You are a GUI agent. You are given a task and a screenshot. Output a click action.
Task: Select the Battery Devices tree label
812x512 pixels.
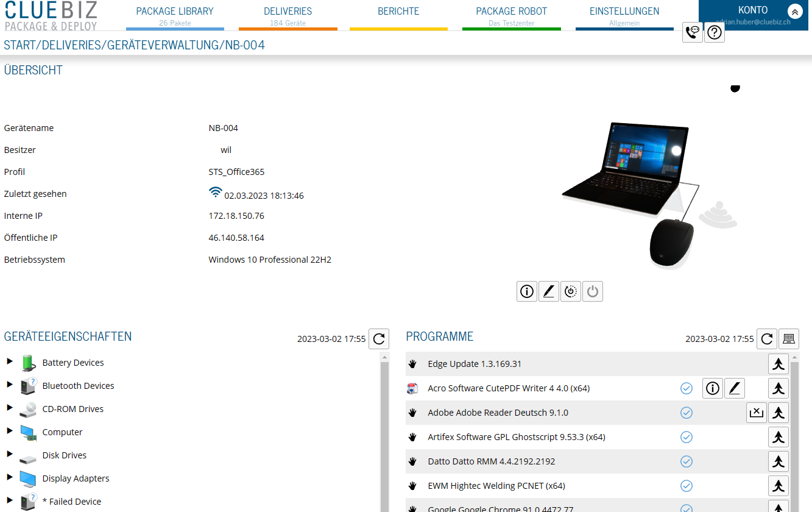[x=73, y=363]
